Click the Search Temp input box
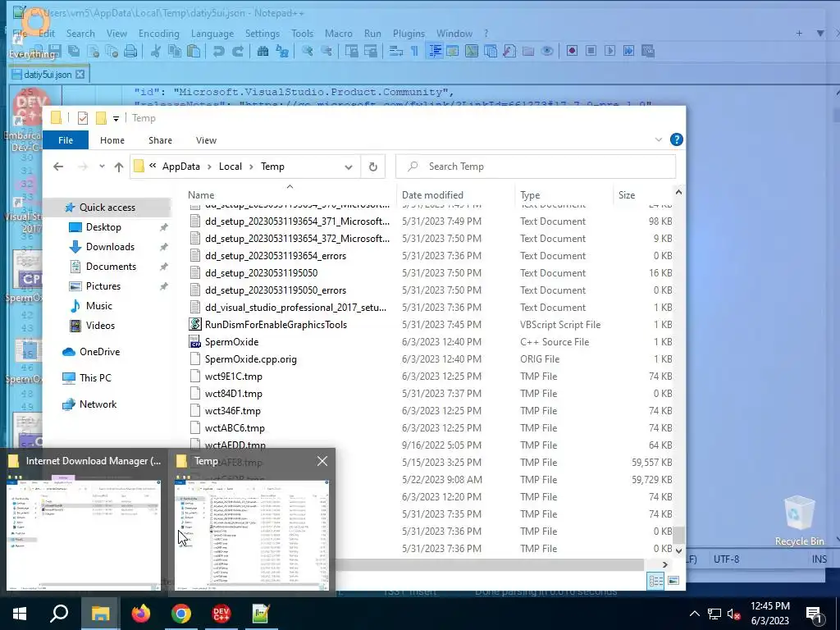Screen dimensions: 840x630 point(536,167)
